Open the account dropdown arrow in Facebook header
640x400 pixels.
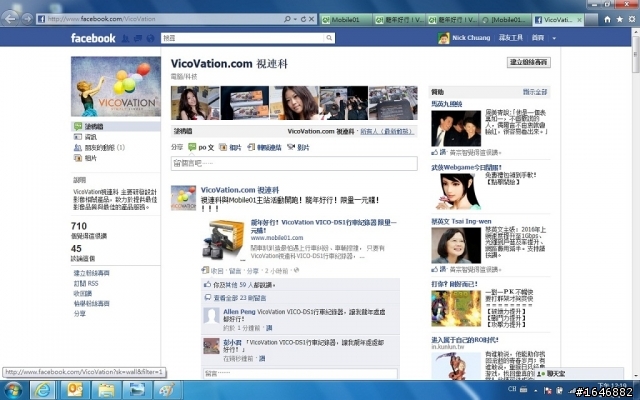554,38
